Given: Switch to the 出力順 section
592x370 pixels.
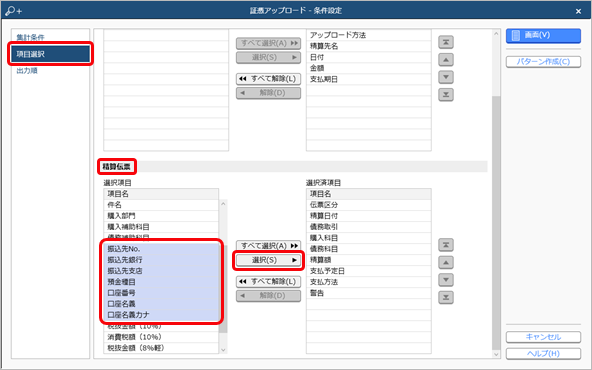Looking at the screenshot, I should click(x=27, y=71).
